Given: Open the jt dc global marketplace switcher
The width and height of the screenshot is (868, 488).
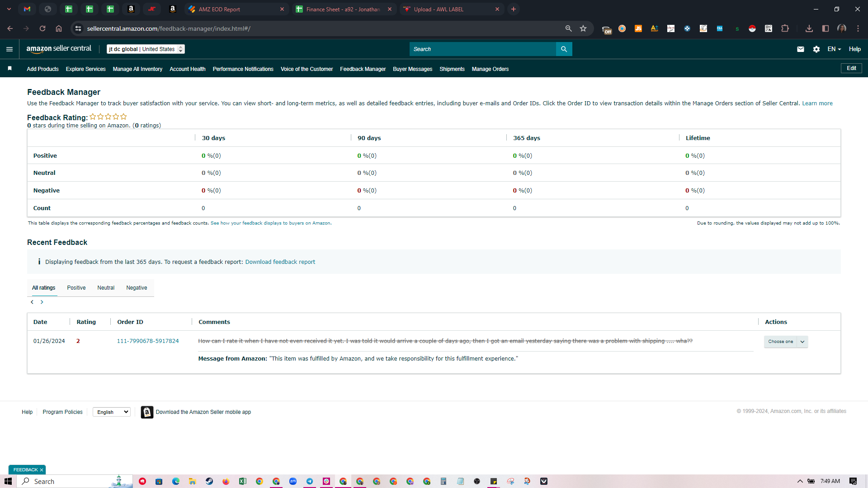Looking at the screenshot, I should coord(146,49).
